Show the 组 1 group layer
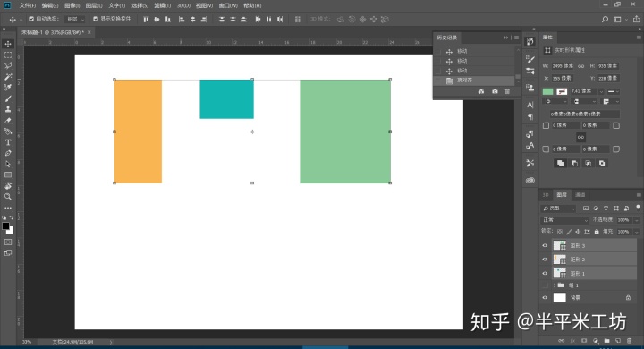The width and height of the screenshot is (644, 349). 545,285
